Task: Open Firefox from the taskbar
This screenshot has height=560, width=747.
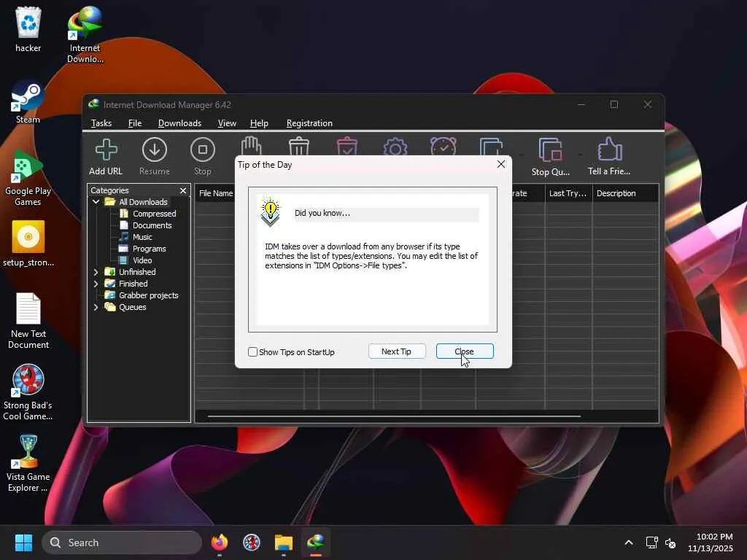Action: (x=219, y=542)
